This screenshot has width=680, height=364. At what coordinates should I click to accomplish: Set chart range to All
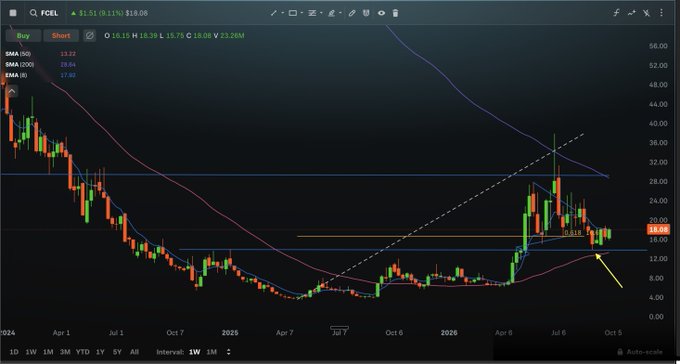134,352
